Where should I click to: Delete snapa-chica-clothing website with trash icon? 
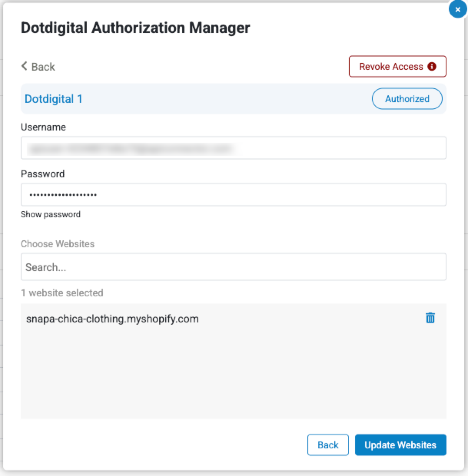[x=430, y=318]
